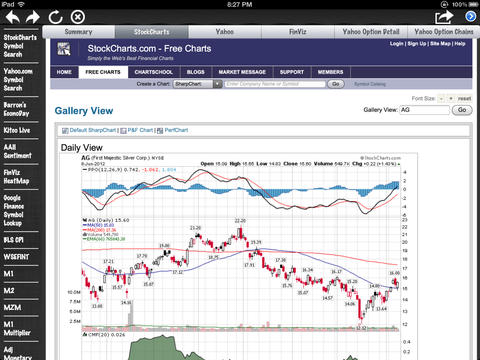Click the Default SharpChart icon
This screenshot has height=360, width=480.
[x=65, y=131]
